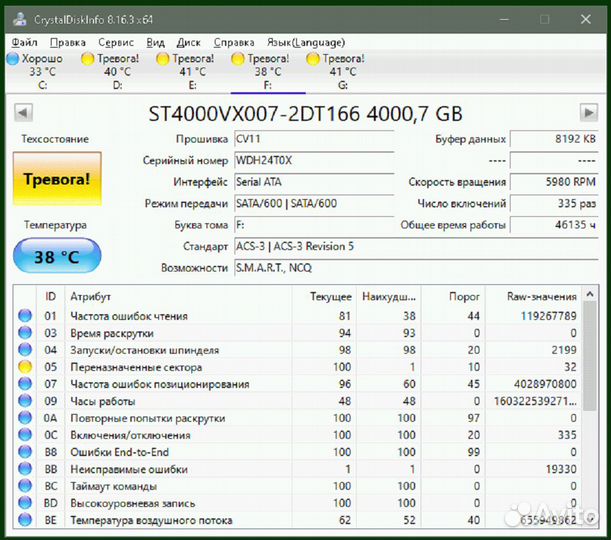Click status circle for attribute 0A row

pos(25,418)
